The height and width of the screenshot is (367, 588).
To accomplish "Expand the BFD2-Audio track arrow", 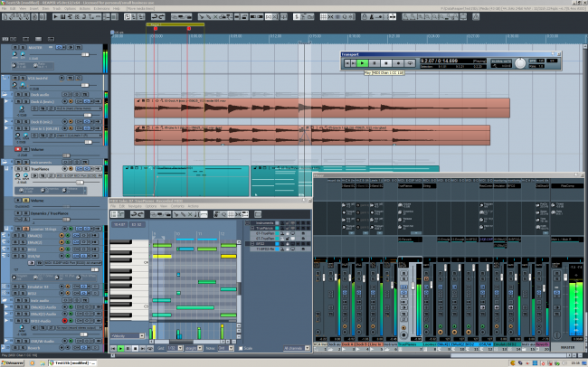I will [6, 321].
